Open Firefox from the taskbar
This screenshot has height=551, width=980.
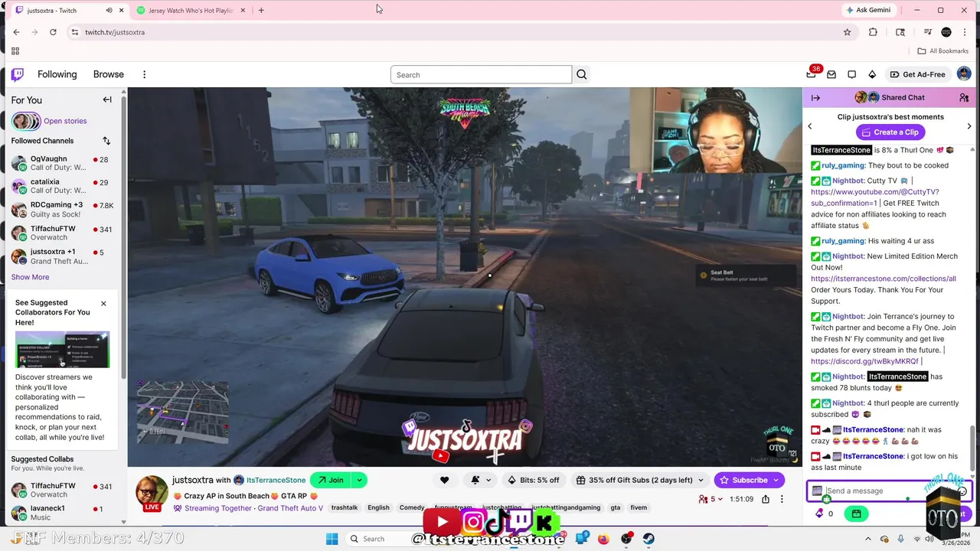tap(603, 539)
